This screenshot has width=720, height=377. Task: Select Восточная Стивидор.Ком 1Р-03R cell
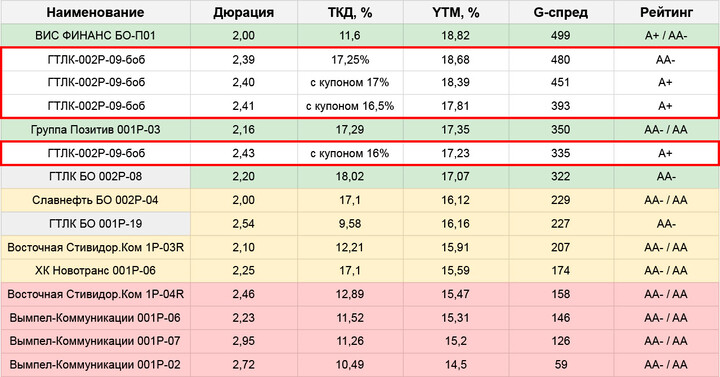[x=96, y=247]
